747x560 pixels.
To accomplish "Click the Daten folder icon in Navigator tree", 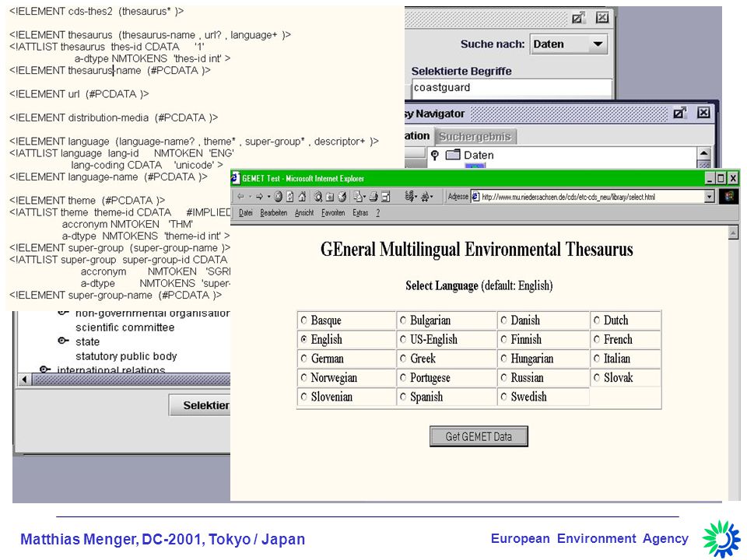I will tap(453, 155).
